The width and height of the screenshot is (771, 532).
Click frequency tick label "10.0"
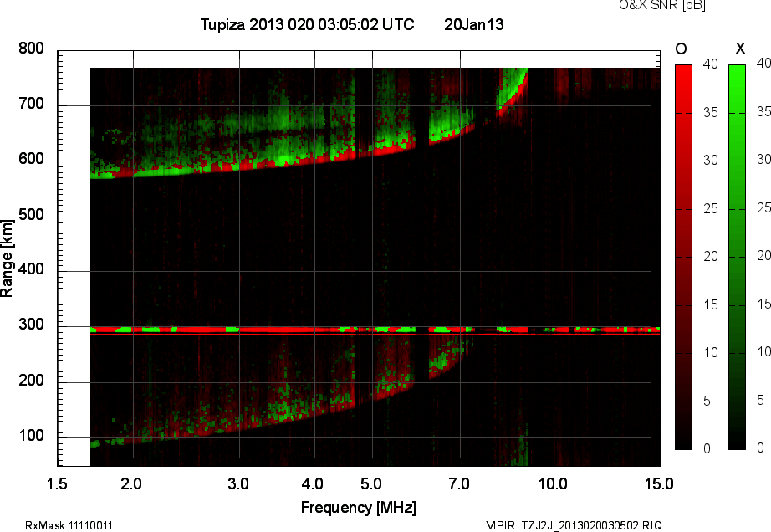coord(554,483)
